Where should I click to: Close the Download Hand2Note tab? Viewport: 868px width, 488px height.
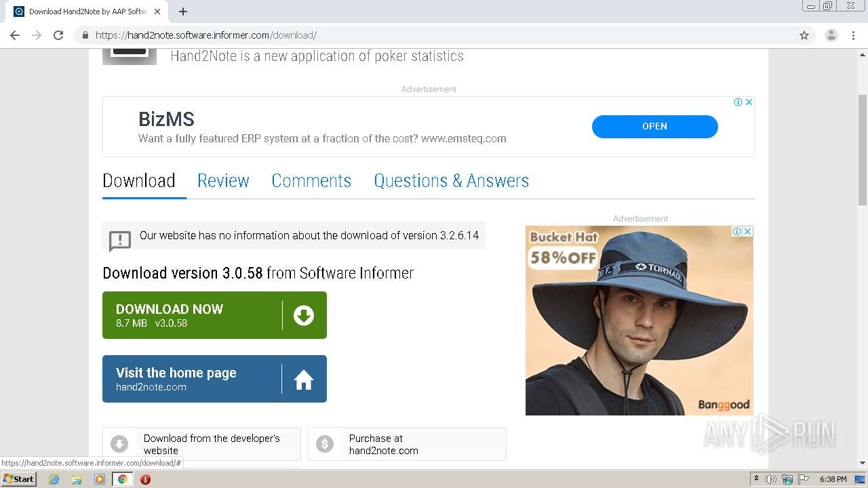(x=157, y=12)
